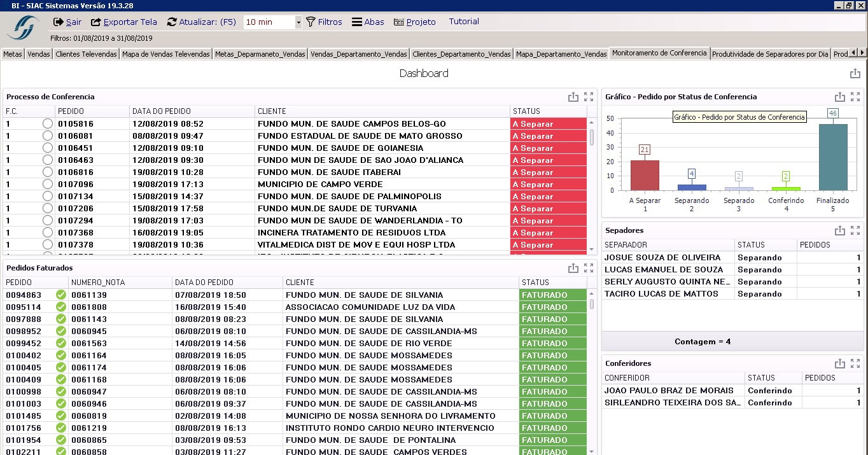868x455 pixels.
Task: Click the SIAC logo icon
Action: (x=23, y=28)
